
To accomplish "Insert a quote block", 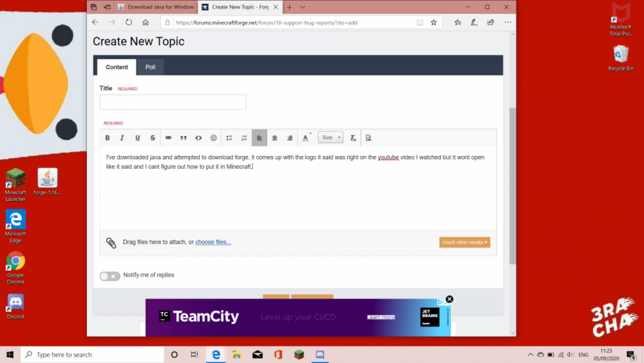I will (184, 138).
